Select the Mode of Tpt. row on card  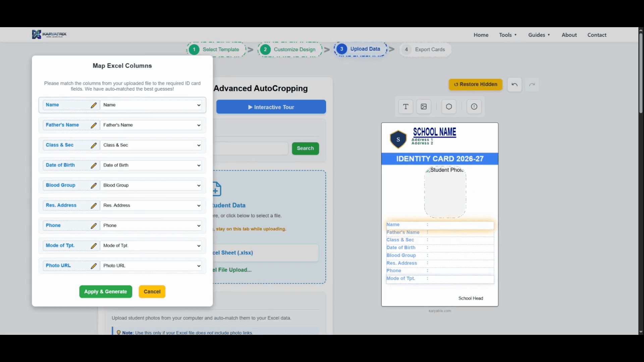pyautogui.click(x=440, y=279)
